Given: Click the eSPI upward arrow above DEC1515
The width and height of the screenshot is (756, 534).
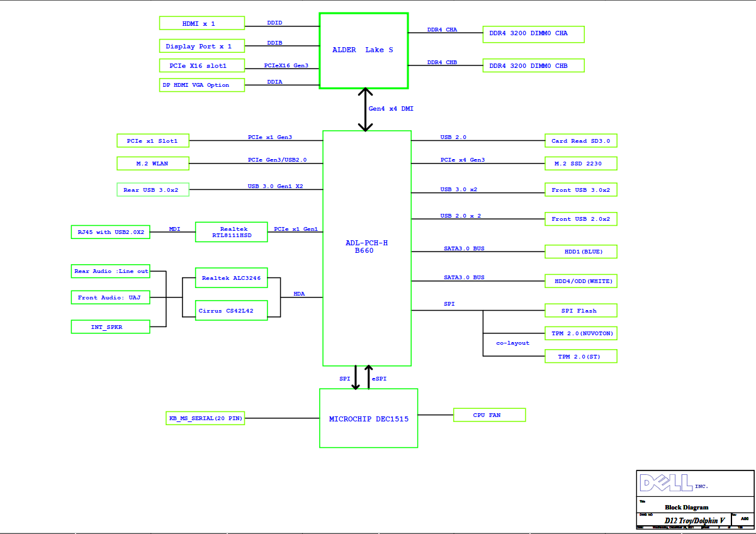Looking at the screenshot, I should coord(369,377).
